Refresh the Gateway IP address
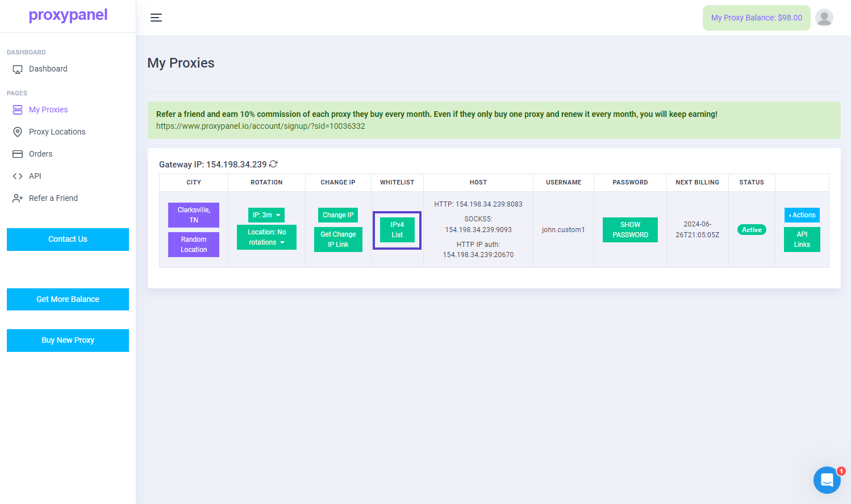 [273, 164]
